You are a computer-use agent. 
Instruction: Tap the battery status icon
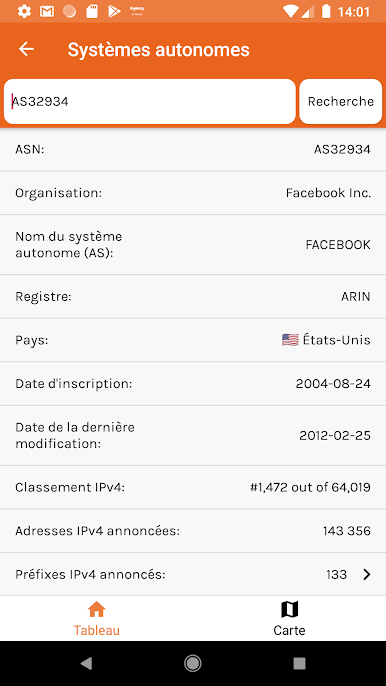326,11
